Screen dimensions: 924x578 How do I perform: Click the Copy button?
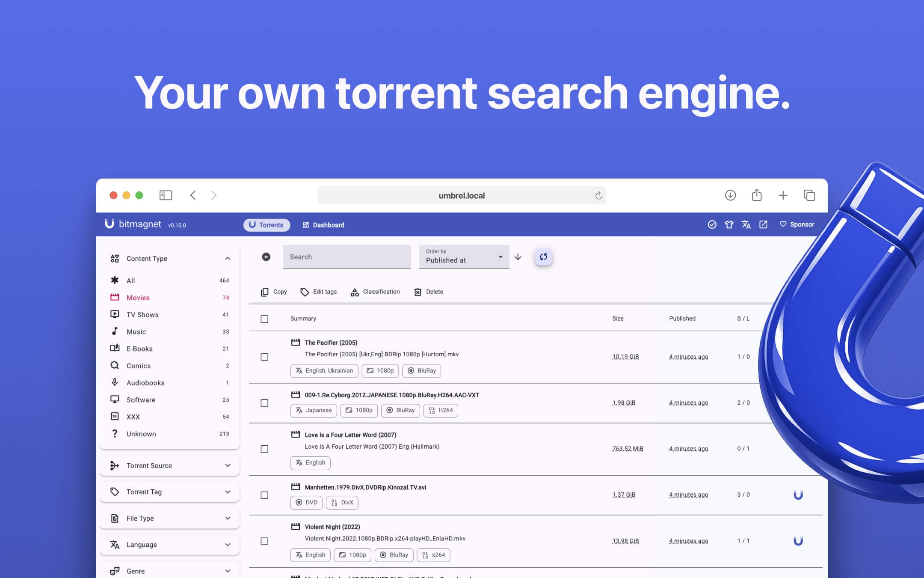pos(274,292)
